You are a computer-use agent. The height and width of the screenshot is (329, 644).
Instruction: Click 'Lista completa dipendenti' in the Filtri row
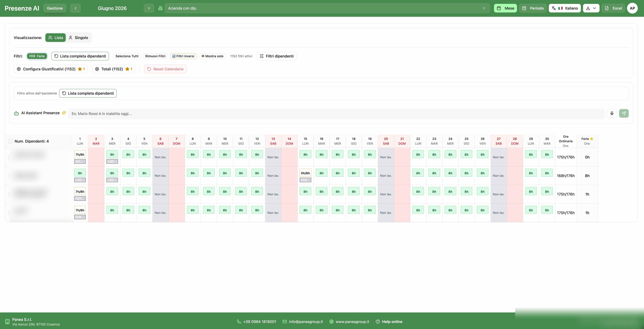(x=80, y=56)
